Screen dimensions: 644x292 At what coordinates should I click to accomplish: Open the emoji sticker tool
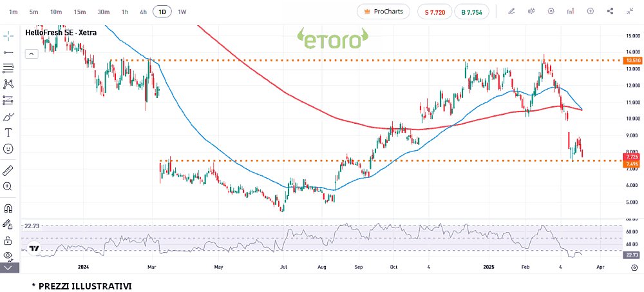[x=8, y=149]
